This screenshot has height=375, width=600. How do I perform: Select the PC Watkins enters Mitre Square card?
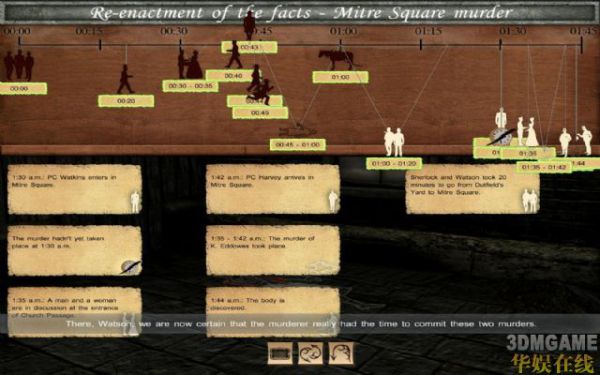tap(75, 189)
